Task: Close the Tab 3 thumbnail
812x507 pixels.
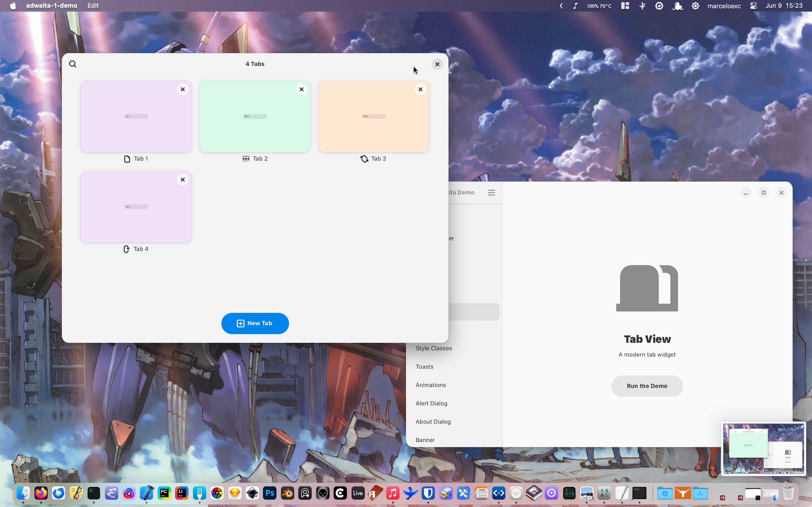Action: [x=420, y=89]
